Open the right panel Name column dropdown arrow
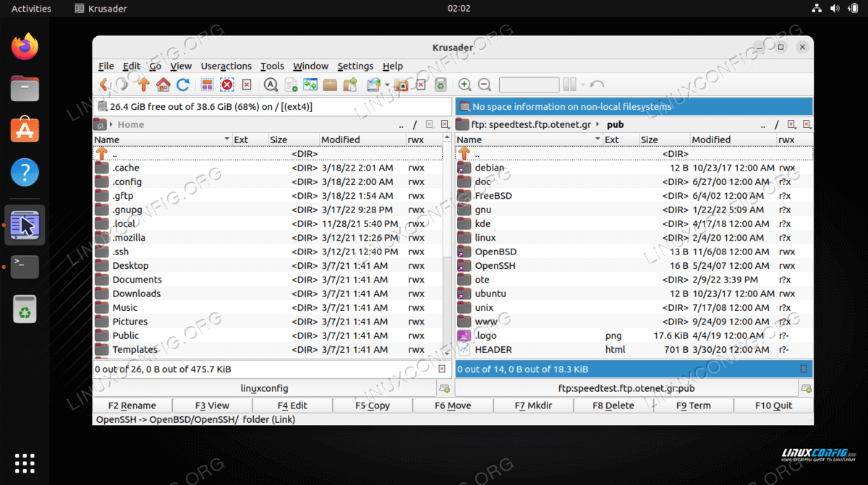This screenshot has height=485, width=868. [x=597, y=140]
